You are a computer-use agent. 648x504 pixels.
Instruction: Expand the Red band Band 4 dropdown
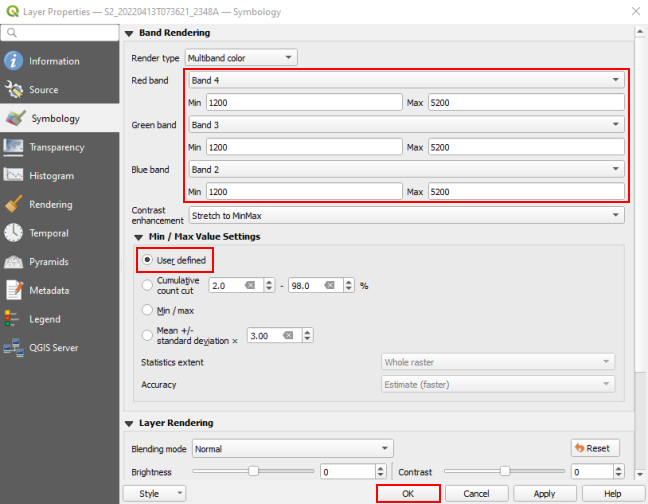[x=405, y=80]
